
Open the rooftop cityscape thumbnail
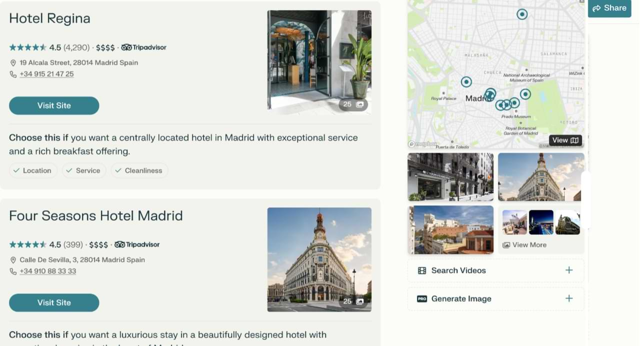click(x=450, y=230)
